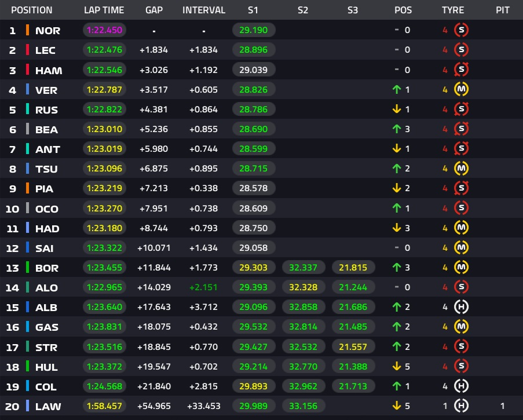Click the hard tyre icon for ALB

(461, 307)
